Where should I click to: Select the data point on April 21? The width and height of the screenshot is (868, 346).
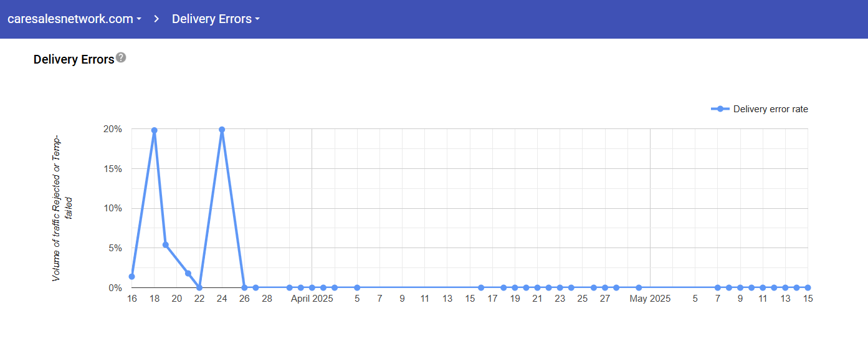pyautogui.click(x=537, y=287)
